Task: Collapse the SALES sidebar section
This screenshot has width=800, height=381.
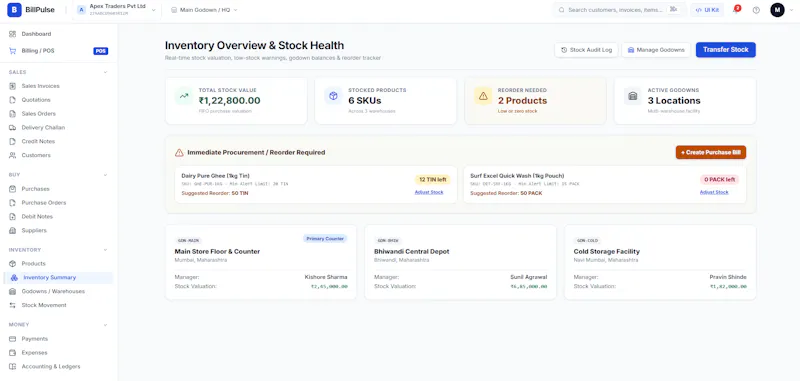Action: [x=106, y=72]
